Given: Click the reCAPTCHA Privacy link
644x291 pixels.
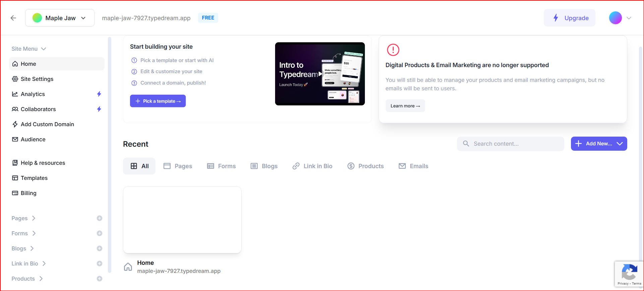Looking at the screenshot, I should coord(623,284).
